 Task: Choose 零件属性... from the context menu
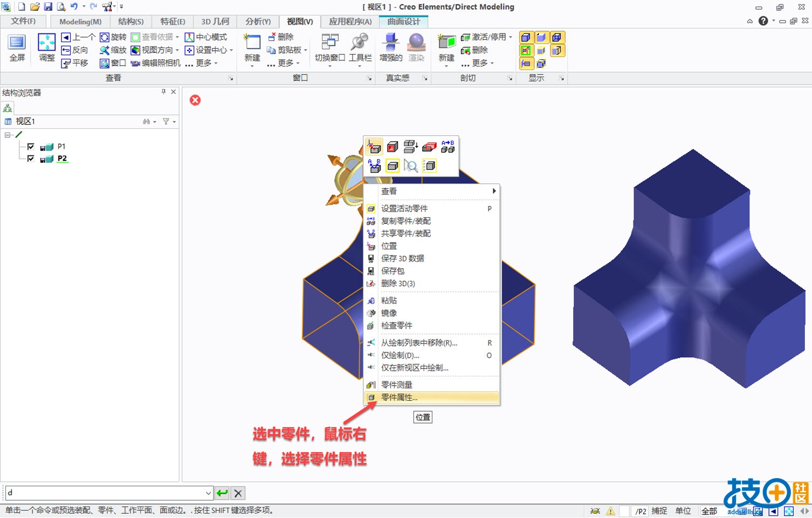432,397
